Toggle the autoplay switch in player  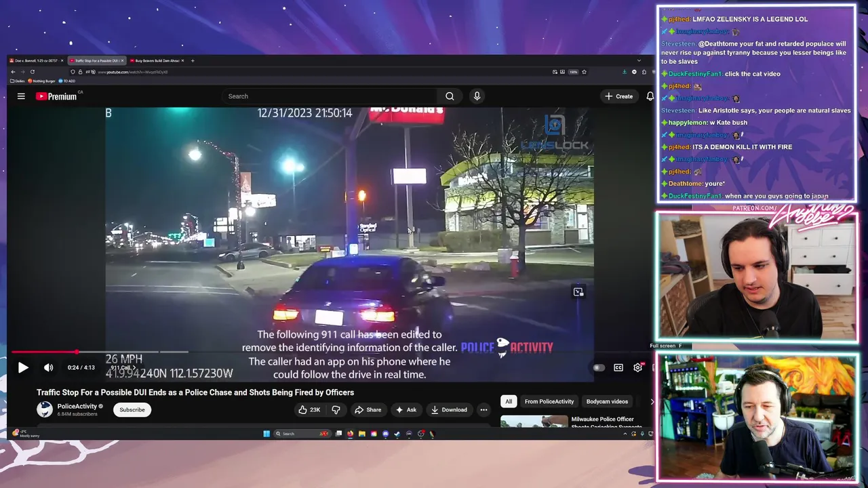tap(598, 367)
